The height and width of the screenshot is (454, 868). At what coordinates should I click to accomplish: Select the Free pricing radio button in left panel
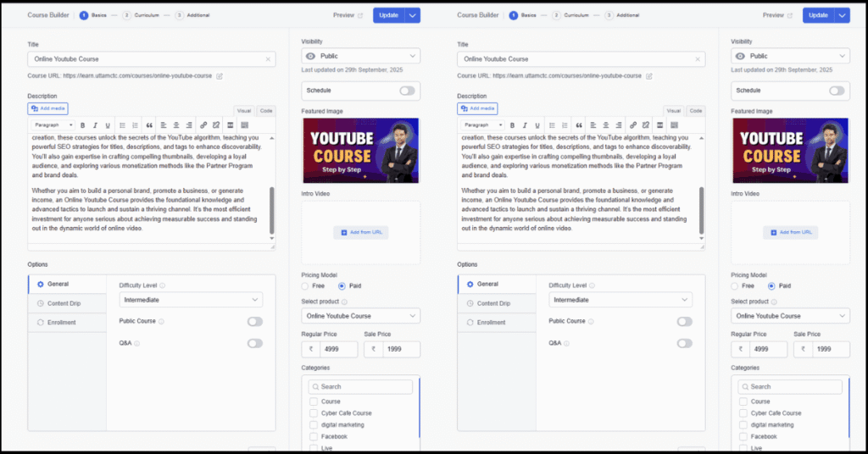[x=306, y=286]
